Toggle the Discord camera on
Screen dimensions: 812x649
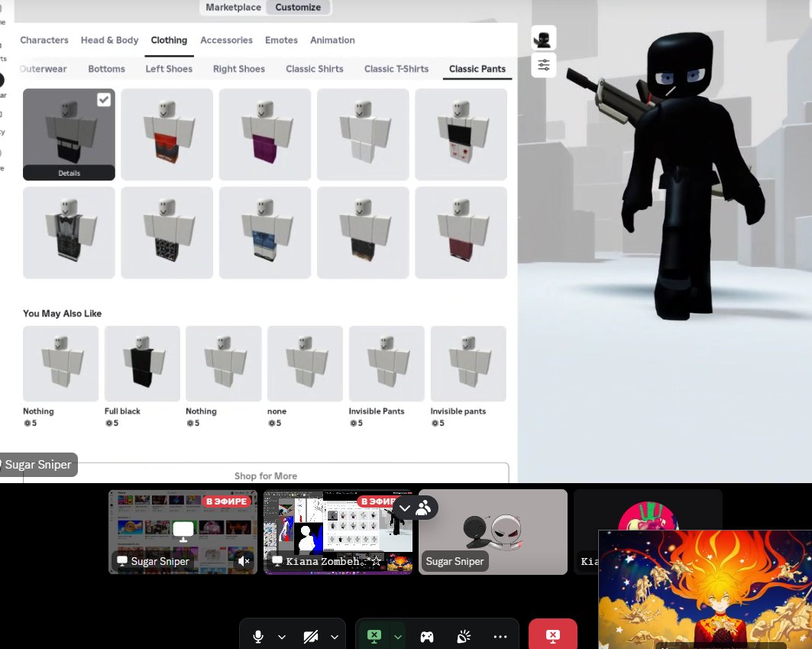[x=311, y=637]
